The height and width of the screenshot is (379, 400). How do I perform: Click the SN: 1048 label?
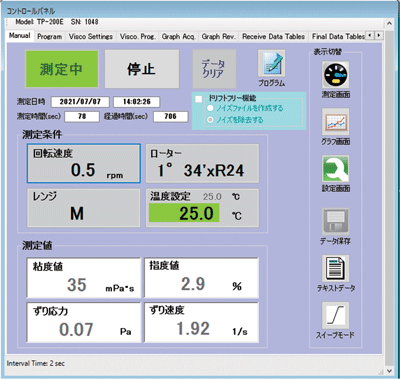pyautogui.click(x=85, y=22)
